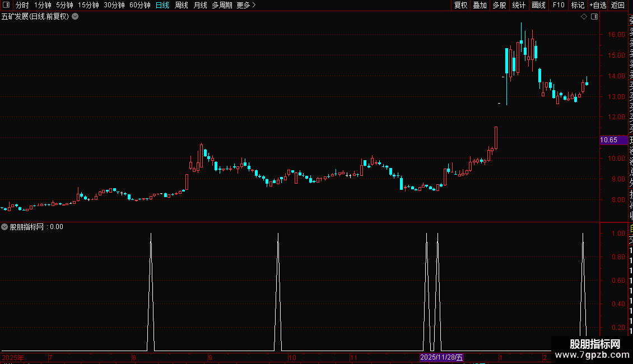The height and width of the screenshot is (364, 633).
Task: Expand the 更多 periods menu
Action: [246, 5]
